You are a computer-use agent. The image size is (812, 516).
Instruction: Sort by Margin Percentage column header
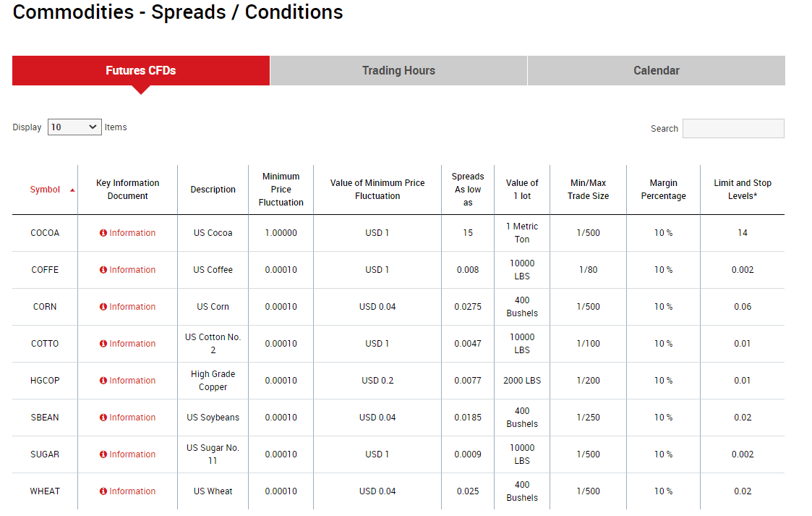tap(663, 190)
